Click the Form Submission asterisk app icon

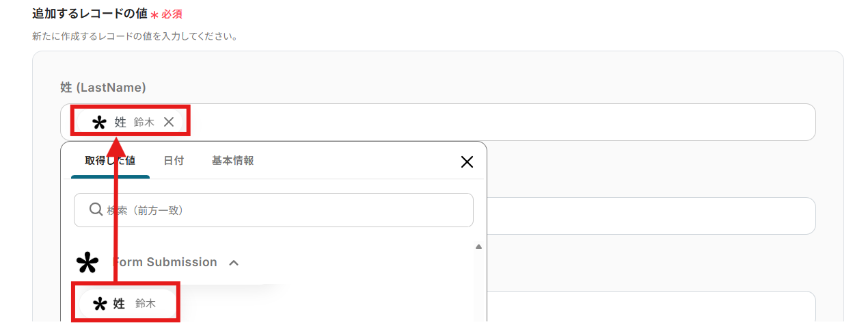coord(87,263)
